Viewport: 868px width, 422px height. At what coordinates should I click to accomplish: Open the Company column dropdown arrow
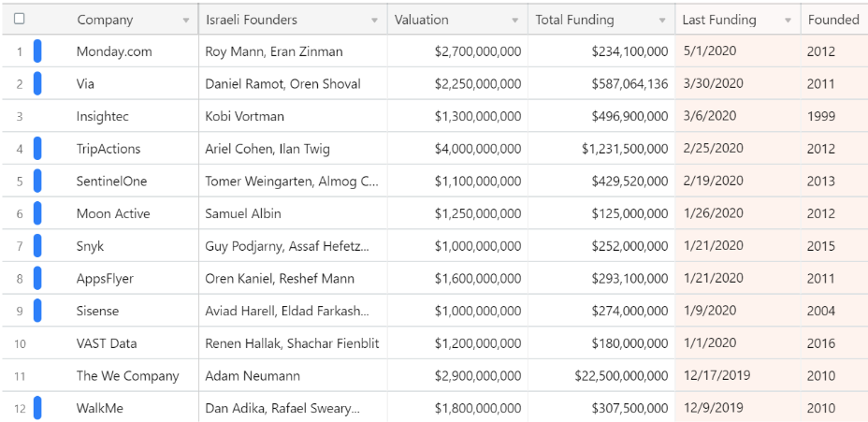click(186, 21)
